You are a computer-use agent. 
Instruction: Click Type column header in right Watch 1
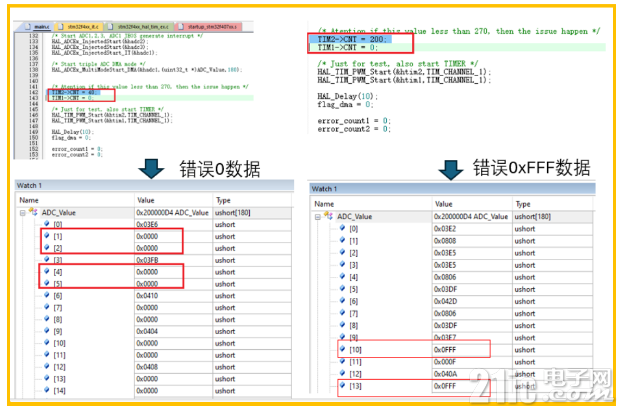523,204
